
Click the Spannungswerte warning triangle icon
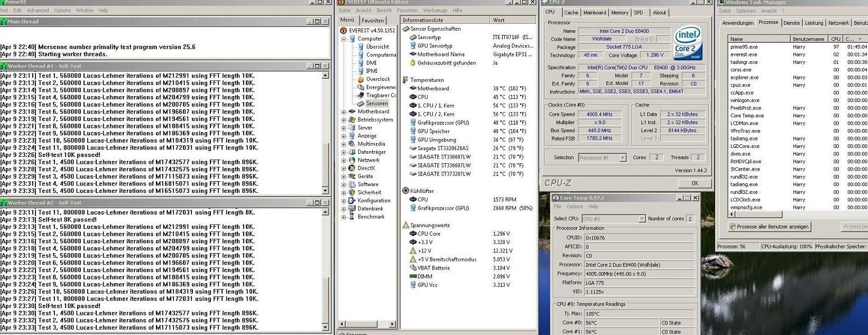405,225
